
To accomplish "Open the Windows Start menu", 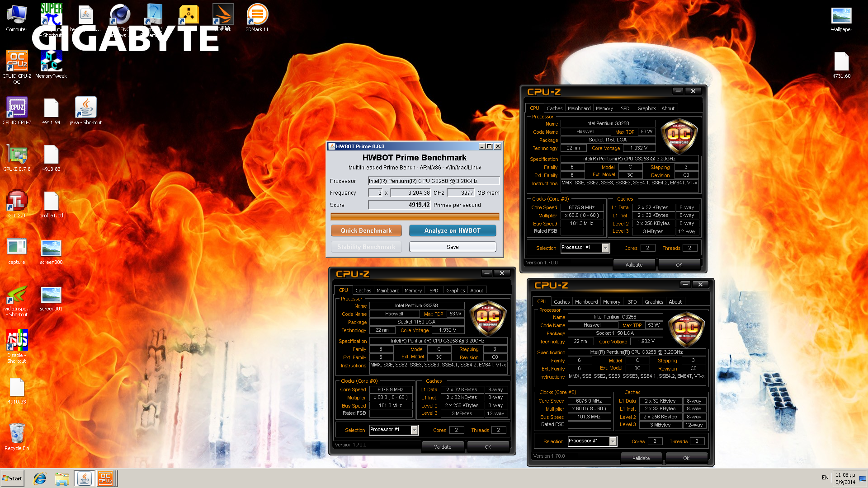I will 12,479.
